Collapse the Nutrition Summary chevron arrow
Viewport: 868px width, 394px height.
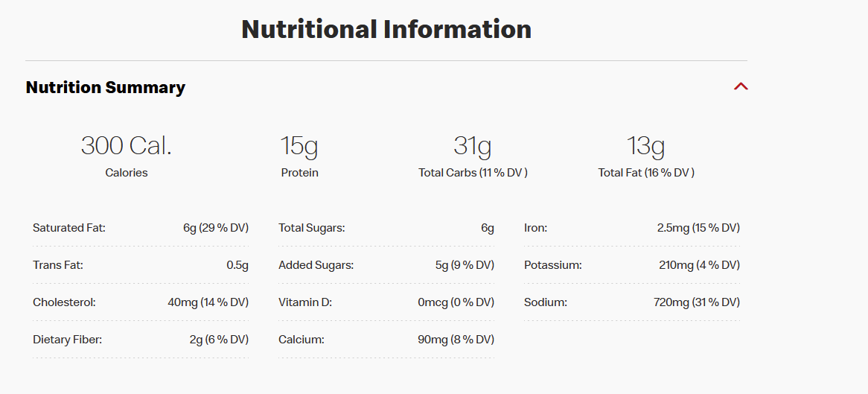click(x=740, y=86)
